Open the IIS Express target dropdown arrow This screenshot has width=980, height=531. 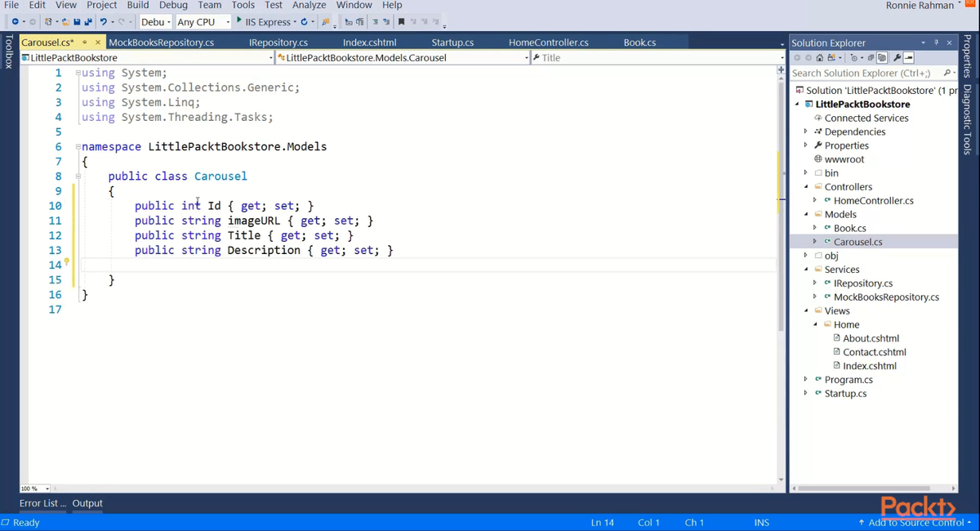point(294,22)
